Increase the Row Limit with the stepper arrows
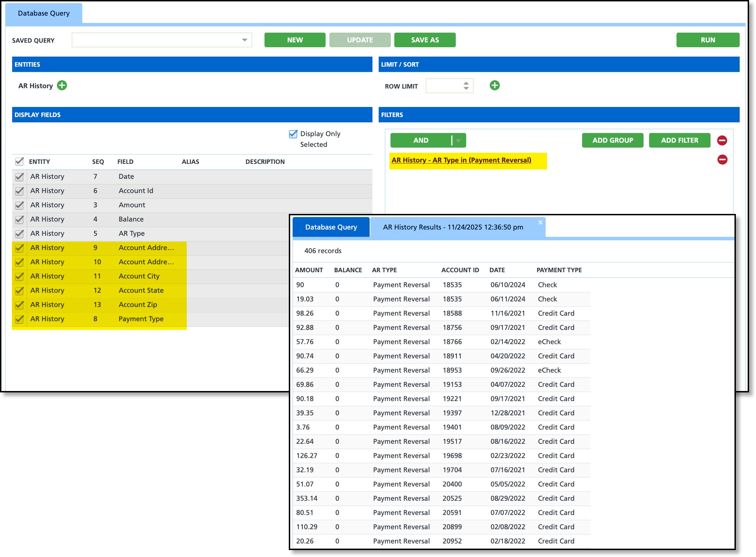 coord(466,83)
